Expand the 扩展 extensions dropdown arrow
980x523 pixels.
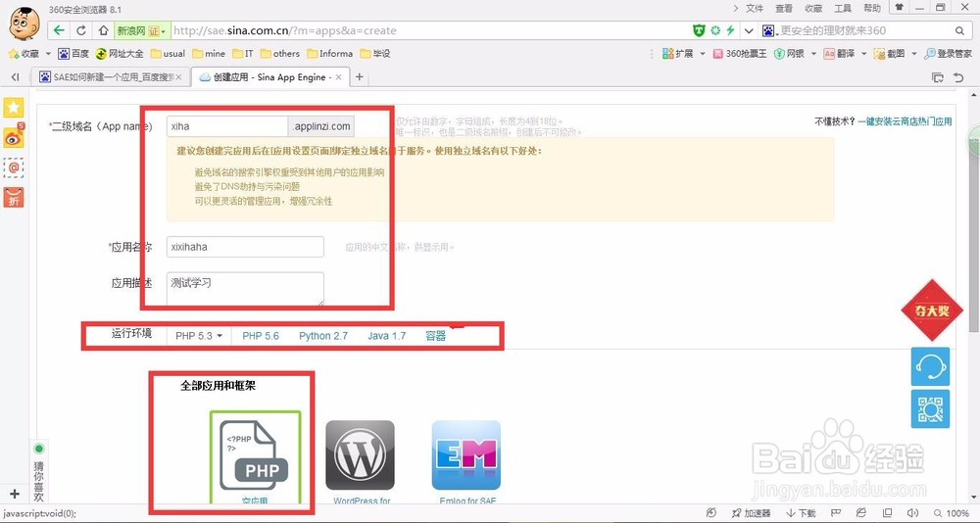click(702, 54)
